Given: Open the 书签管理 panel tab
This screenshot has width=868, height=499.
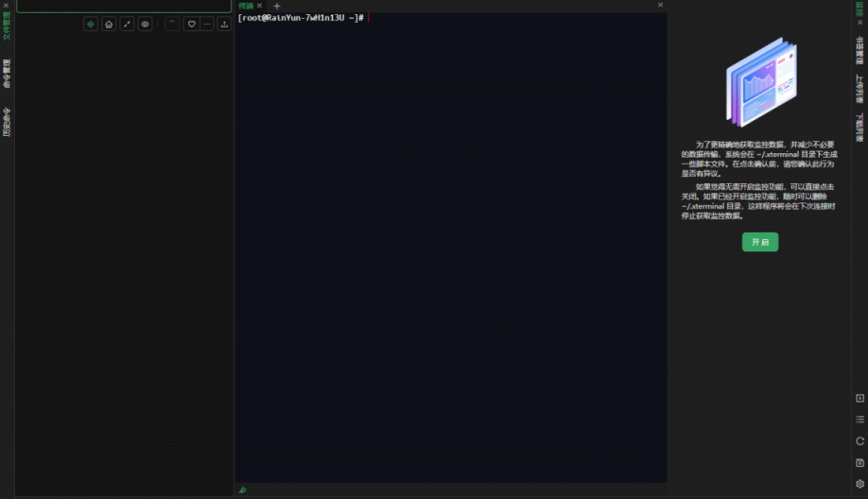Looking at the screenshot, I should (859, 48).
